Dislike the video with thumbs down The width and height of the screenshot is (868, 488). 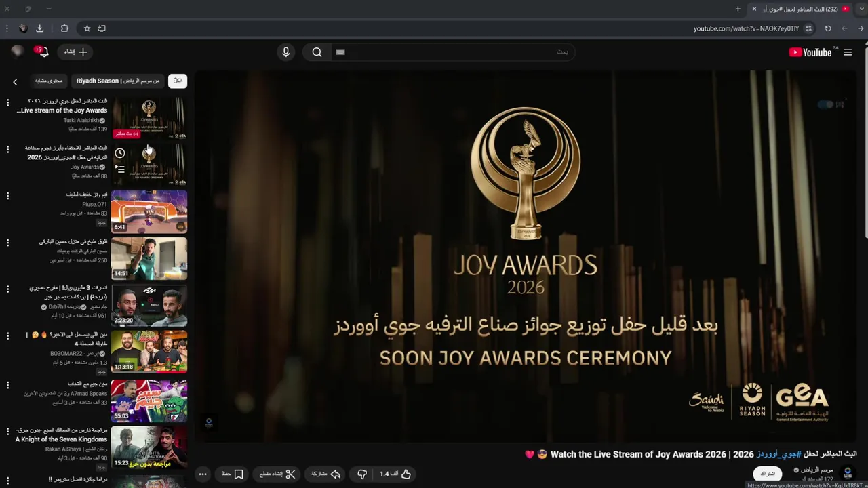tap(361, 474)
